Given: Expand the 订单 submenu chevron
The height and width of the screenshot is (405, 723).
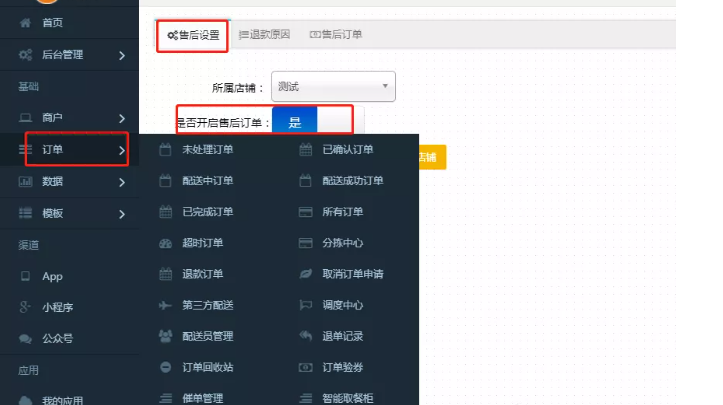Looking at the screenshot, I should tap(122, 150).
